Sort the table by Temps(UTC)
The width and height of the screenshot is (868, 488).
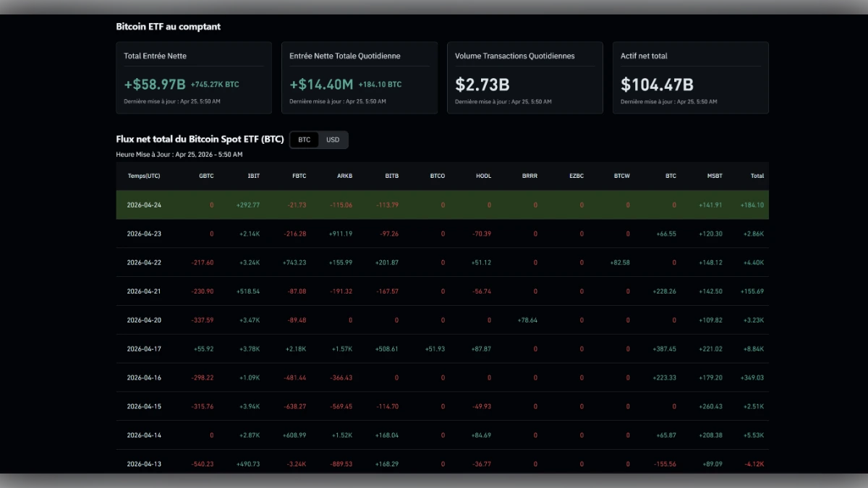click(x=143, y=176)
